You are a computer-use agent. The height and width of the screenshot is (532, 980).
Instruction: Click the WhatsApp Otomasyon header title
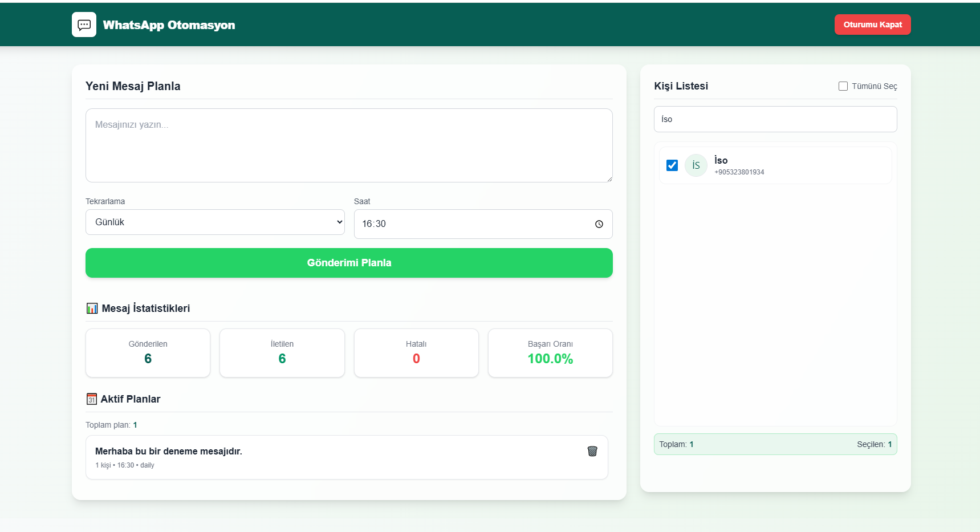(169, 25)
